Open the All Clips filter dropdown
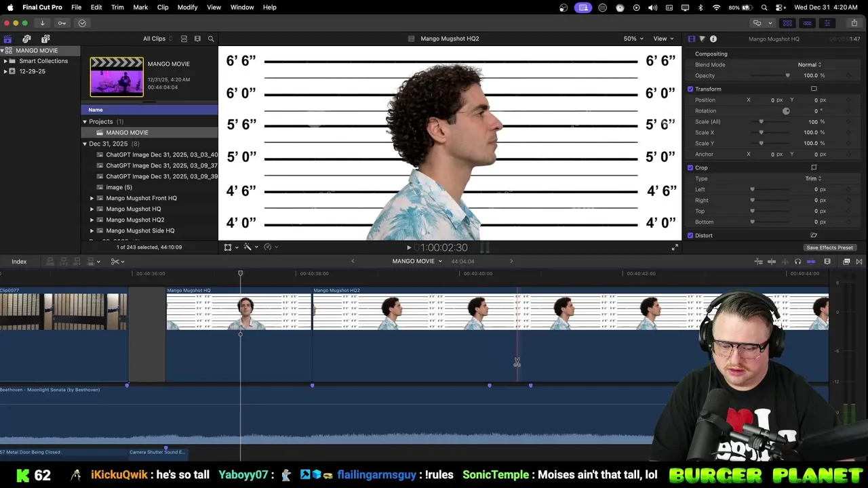 pos(158,39)
